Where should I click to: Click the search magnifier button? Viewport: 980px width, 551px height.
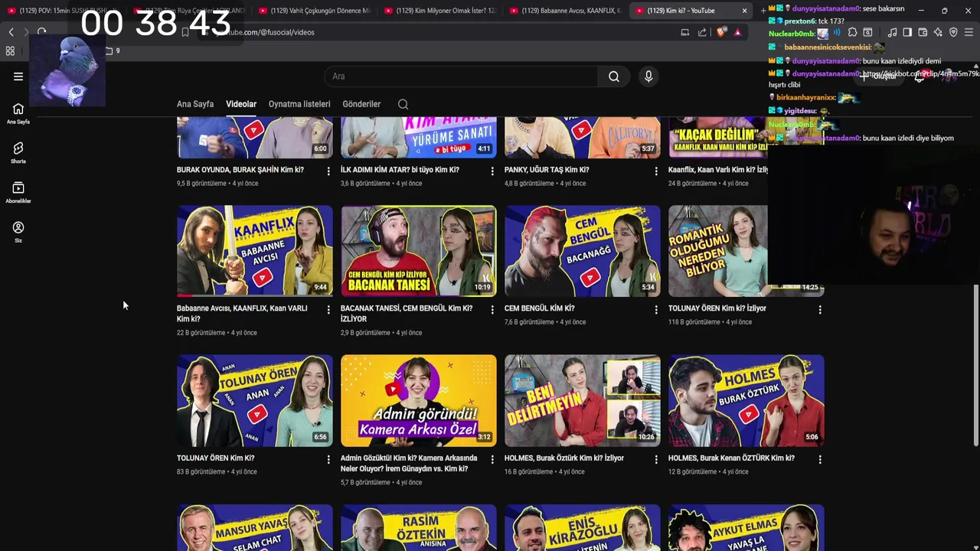pyautogui.click(x=614, y=77)
